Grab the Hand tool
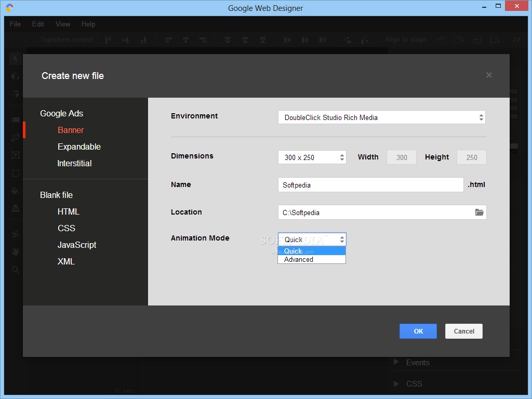This screenshot has width=532, height=399. click(x=15, y=251)
